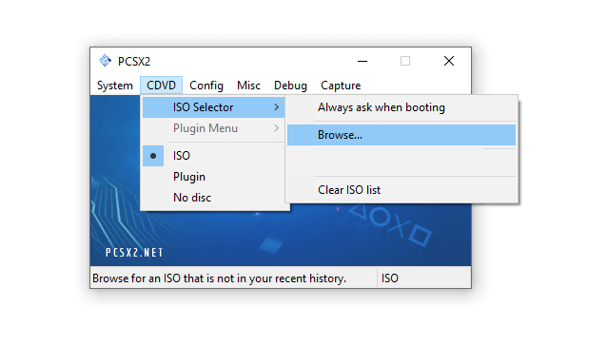This screenshot has height=364, width=607.
Task: Open the Misc menu
Action: (248, 86)
